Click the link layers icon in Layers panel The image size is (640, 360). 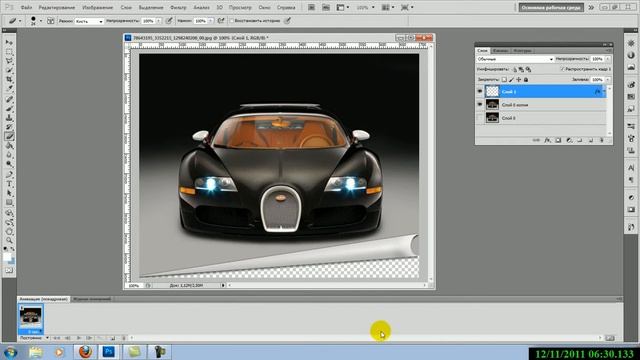[536, 140]
